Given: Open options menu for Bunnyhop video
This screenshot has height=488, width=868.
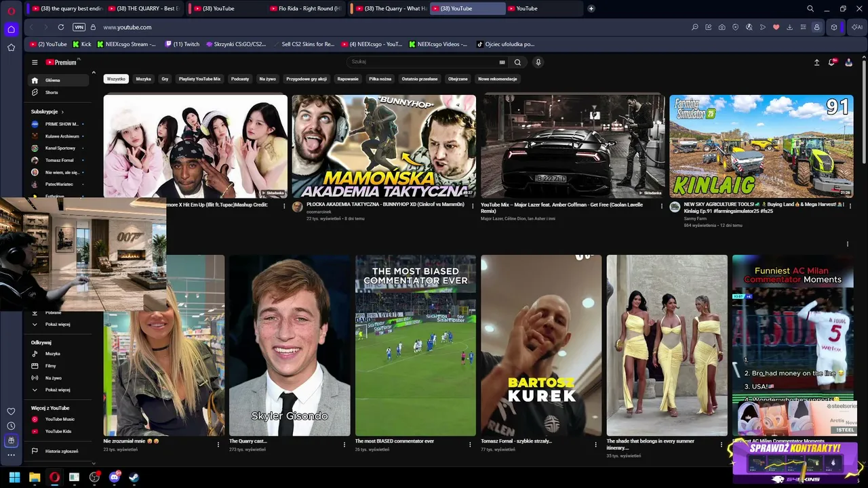Looking at the screenshot, I should pyautogui.click(x=473, y=206).
